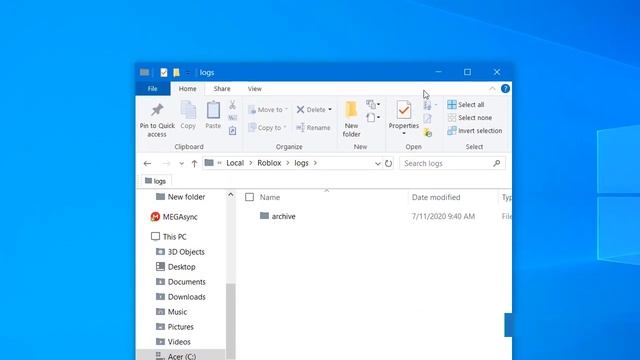Click the Copy path icon

233,118
